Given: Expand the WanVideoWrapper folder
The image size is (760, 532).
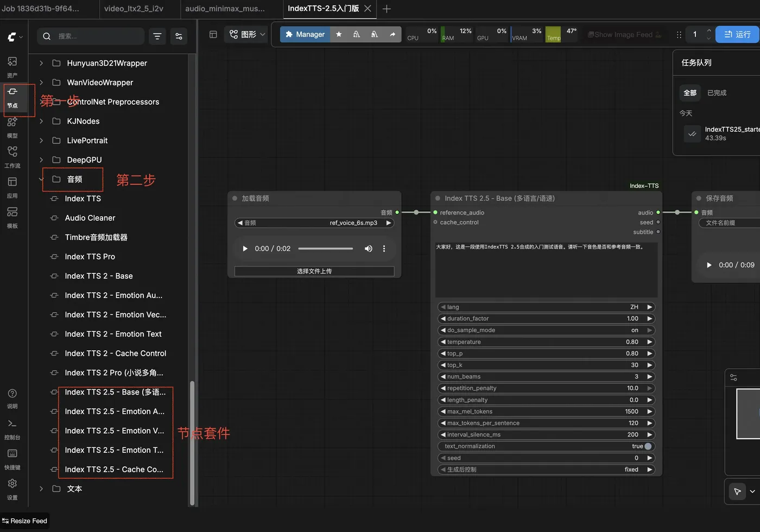Looking at the screenshot, I should point(41,83).
